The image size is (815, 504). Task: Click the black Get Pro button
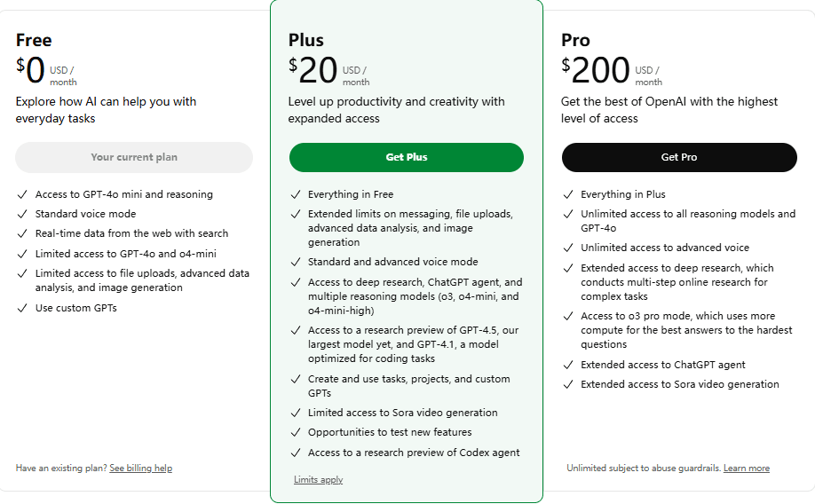(x=679, y=157)
